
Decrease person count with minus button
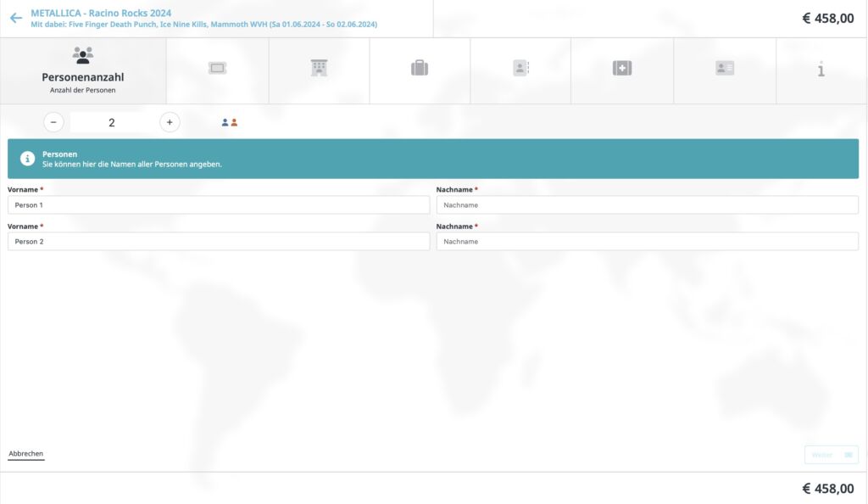[x=53, y=122]
